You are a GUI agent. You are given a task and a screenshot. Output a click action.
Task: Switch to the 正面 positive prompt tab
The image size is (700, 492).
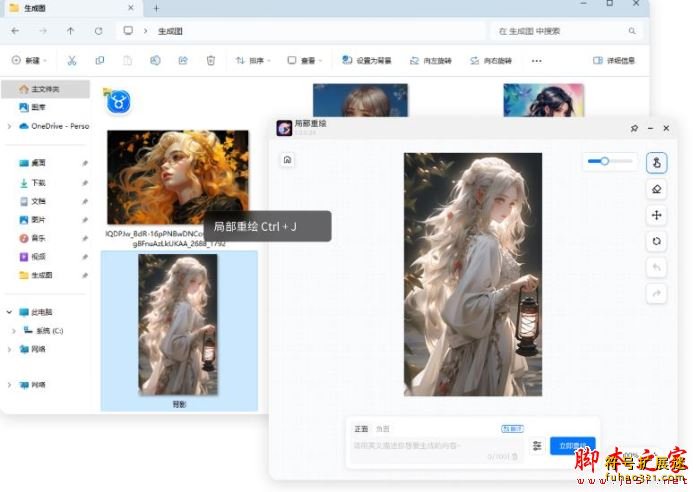(361, 429)
